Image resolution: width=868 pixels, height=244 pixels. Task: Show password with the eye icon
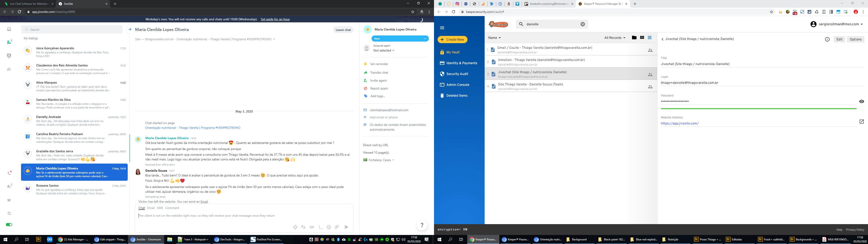pyautogui.click(x=861, y=101)
